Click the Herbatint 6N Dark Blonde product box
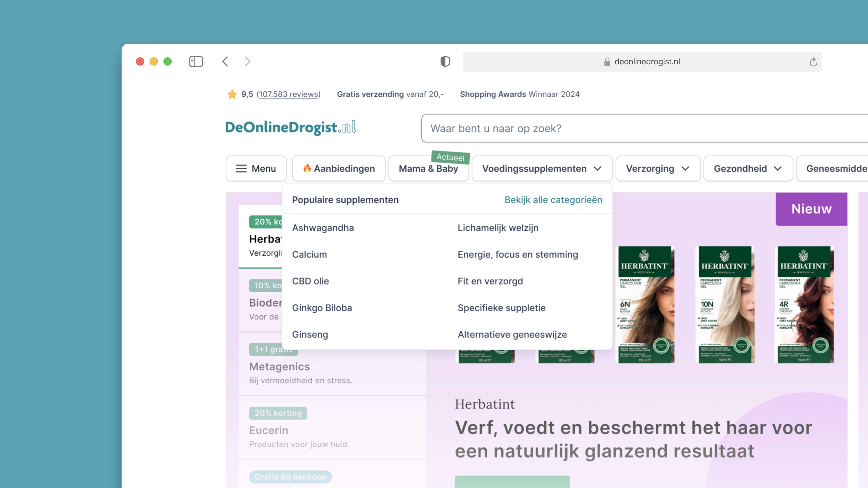Screen dimensions: 868x488 [x=645, y=305]
